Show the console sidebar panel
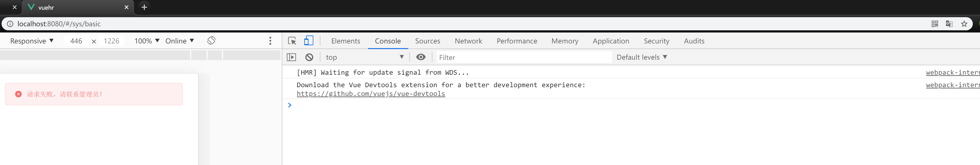This screenshot has height=165, width=980. coord(291,57)
